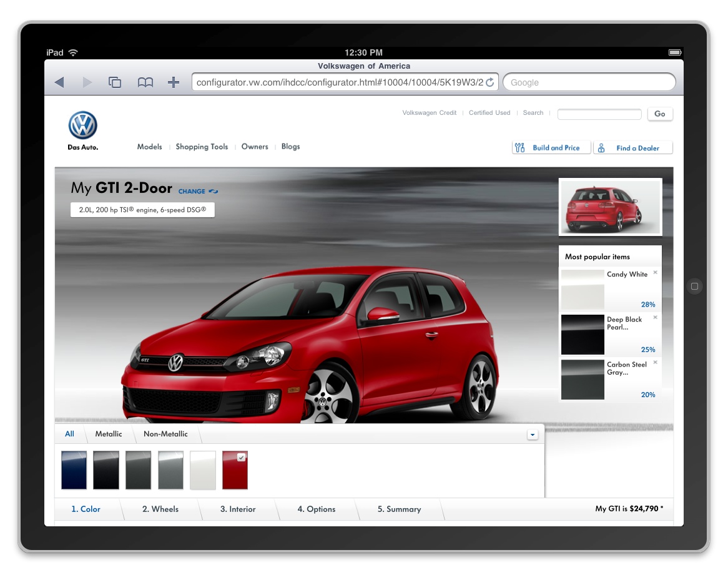
Task: Select the silver gray color swatch
Action: tap(171, 470)
